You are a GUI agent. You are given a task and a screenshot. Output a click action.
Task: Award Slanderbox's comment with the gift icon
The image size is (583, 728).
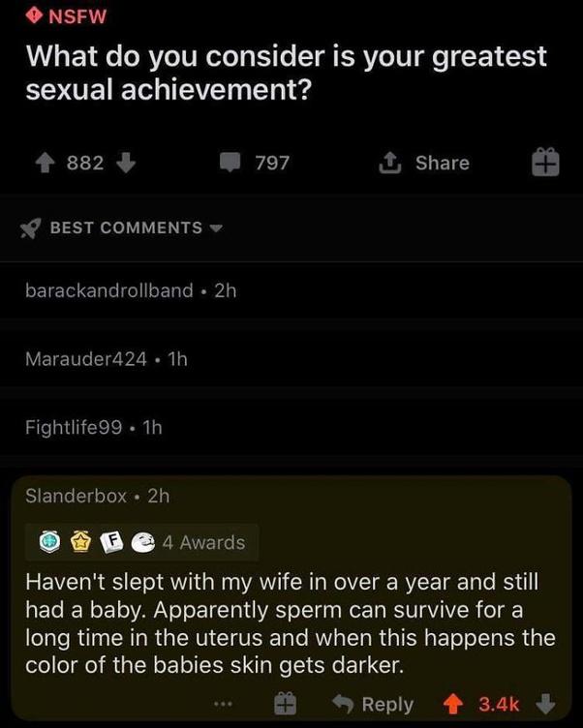point(286,704)
